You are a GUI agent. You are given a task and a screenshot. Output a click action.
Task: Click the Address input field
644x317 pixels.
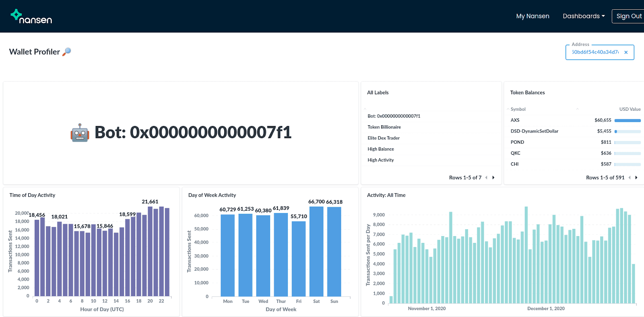pos(595,52)
